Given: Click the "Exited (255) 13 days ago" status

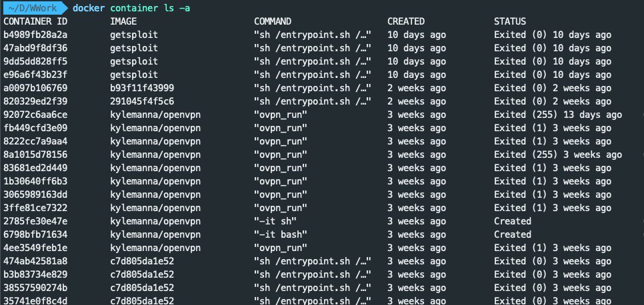Looking at the screenshot, I should coord(558,115).
